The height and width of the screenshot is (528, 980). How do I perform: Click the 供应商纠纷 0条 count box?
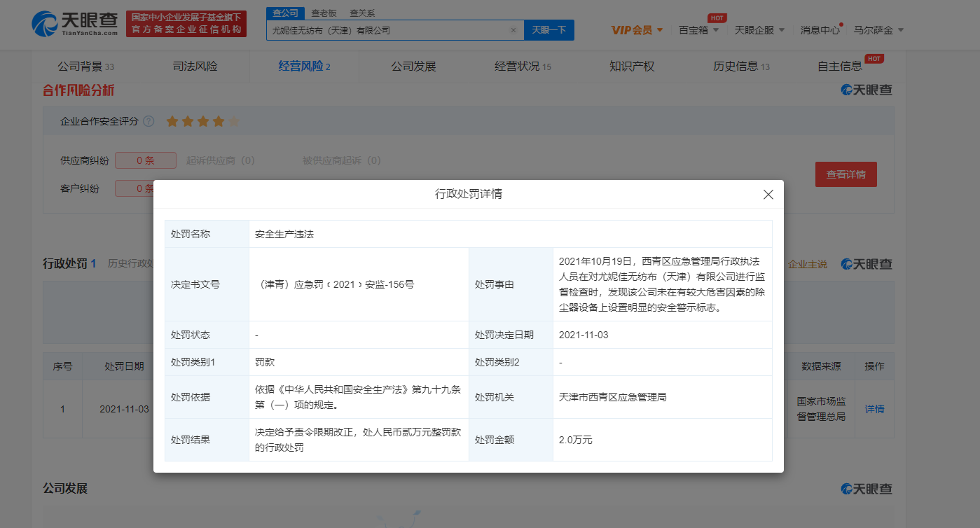145,160
